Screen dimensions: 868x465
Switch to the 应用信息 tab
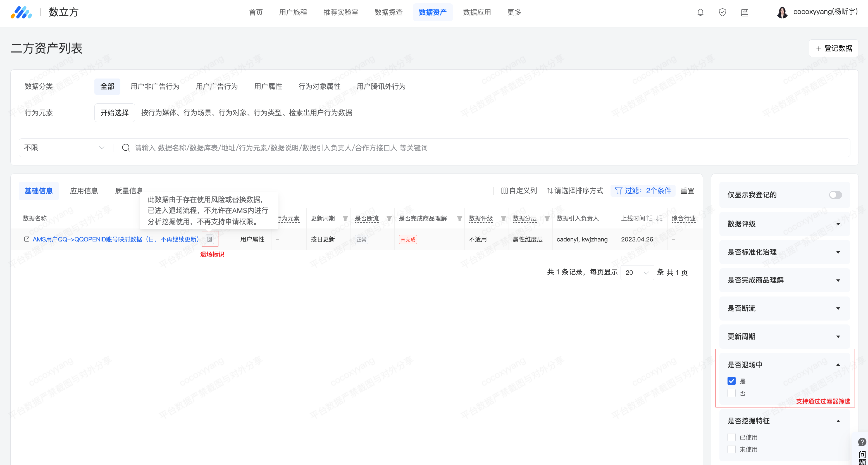point(84,191)
